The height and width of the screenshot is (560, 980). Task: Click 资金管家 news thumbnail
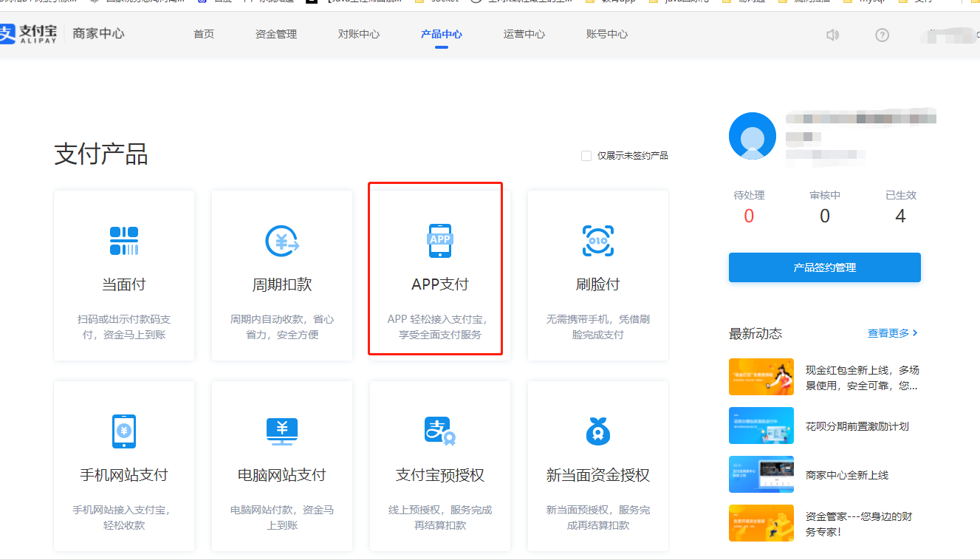pos(761,523)
